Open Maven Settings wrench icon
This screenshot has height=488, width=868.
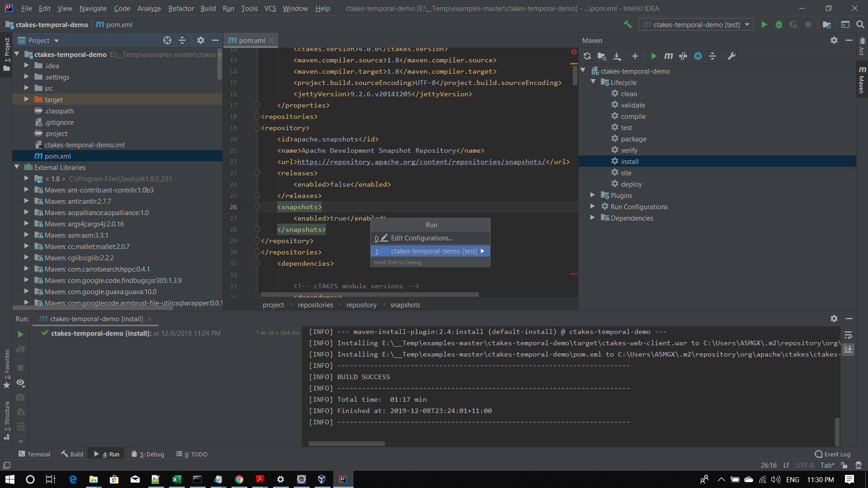click(731, 56)
